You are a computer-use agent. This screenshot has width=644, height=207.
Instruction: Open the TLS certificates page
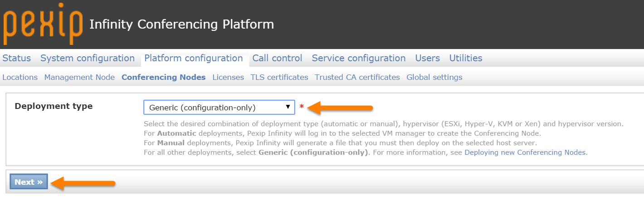(x=279, y=77)
